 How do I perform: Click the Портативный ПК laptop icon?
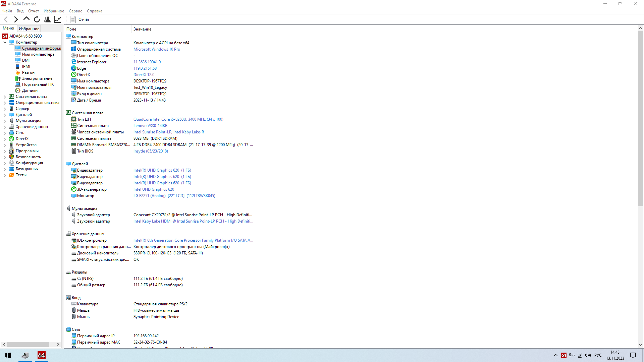click(18, 84)
